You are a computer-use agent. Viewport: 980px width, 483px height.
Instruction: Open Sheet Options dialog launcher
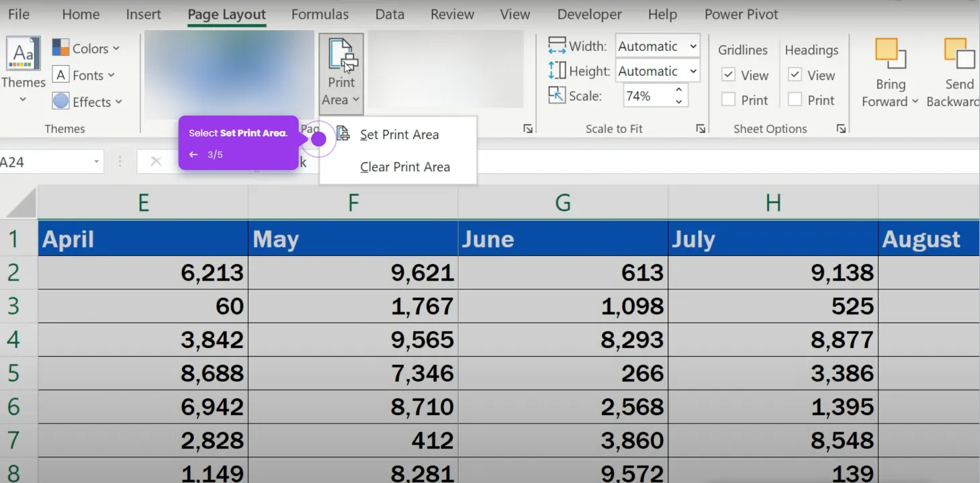pyautogui.click(x=841, y=128)
